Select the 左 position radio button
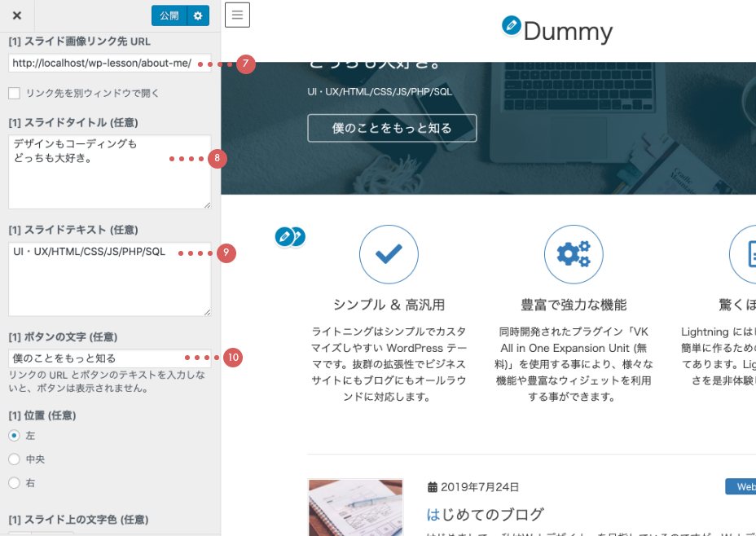Viewport: 756px width, 536px height. pos(14,436)
